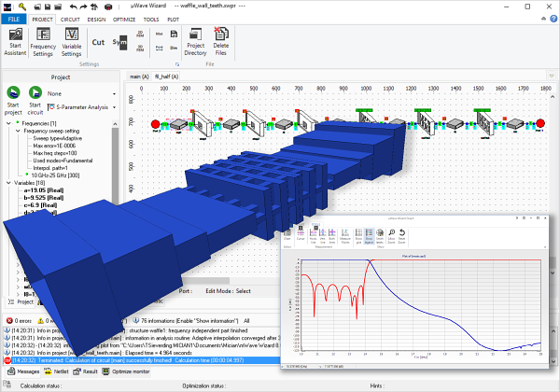Select variable a=19.05 in tree

point(41,190)
